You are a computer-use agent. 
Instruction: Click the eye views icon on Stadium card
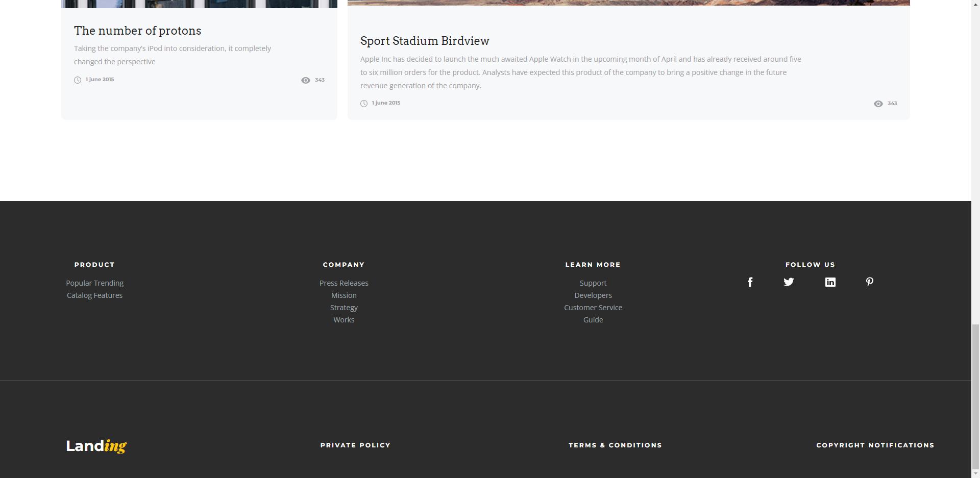tap(878, 104)
